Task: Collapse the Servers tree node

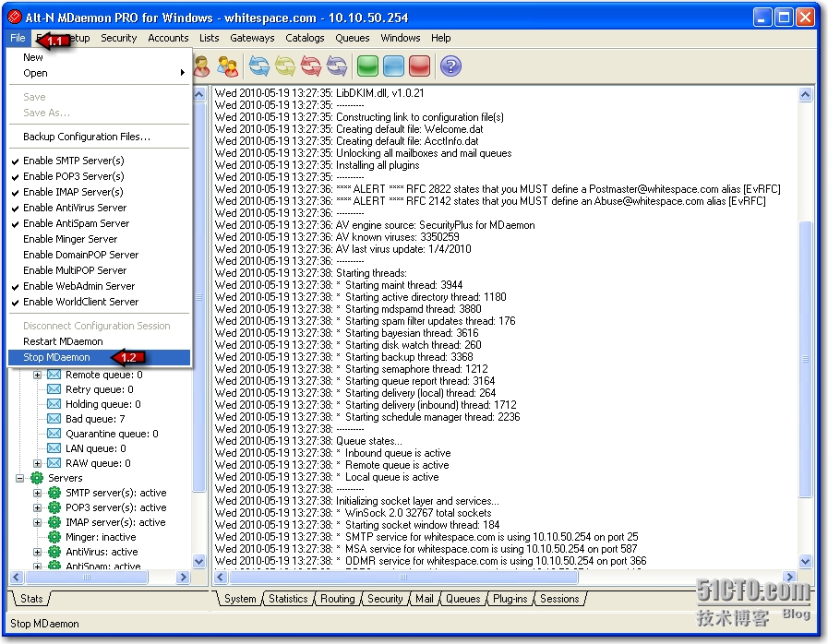Action: tap(20, 478)
